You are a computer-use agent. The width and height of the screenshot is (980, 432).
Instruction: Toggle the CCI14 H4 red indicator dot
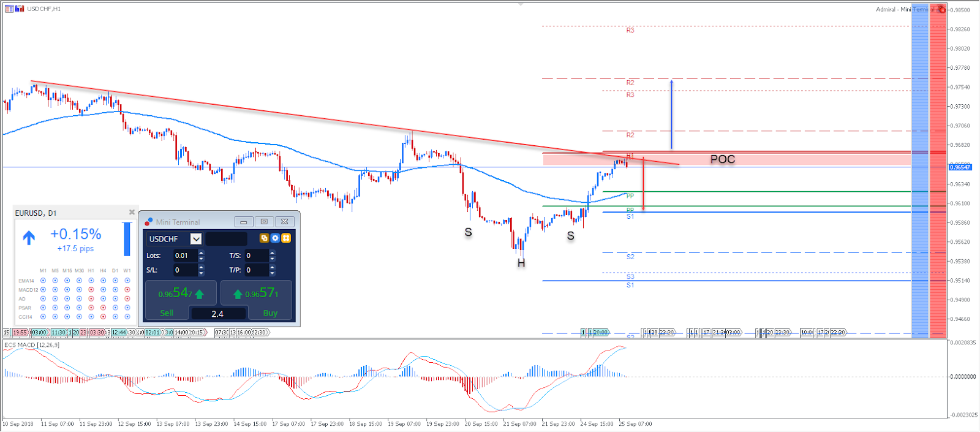coord(103,317)
